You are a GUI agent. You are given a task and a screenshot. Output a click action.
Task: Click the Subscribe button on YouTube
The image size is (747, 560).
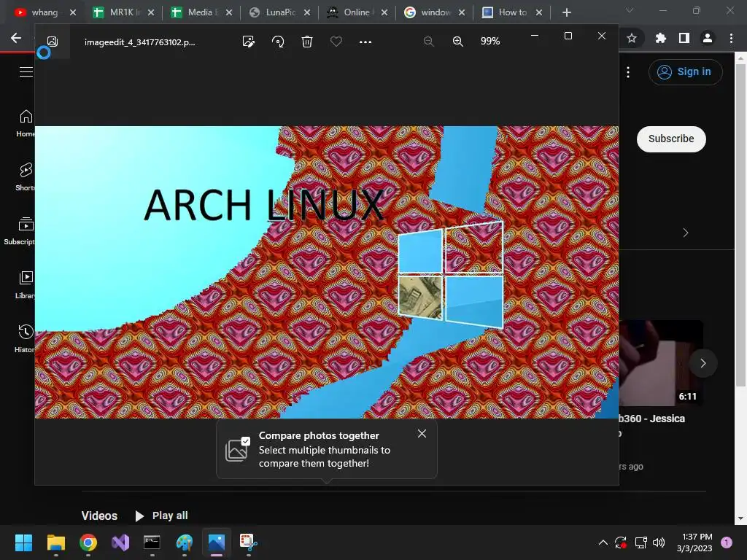click(671, 139)
